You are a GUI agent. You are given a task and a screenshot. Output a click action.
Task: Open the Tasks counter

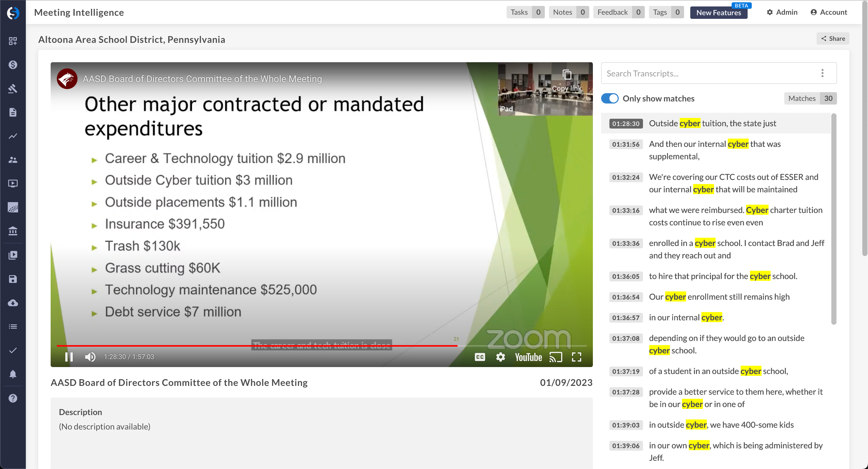coord(525,12)
